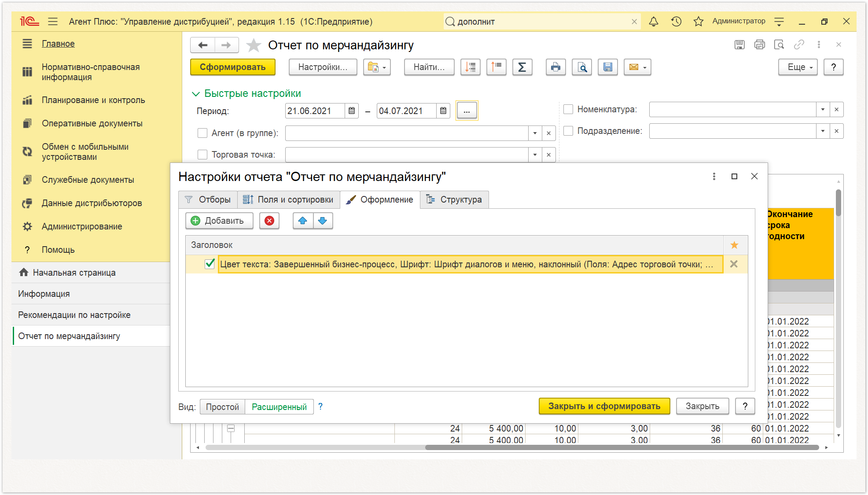
Task: Go back with left arrow button
Action: (202, 45)
